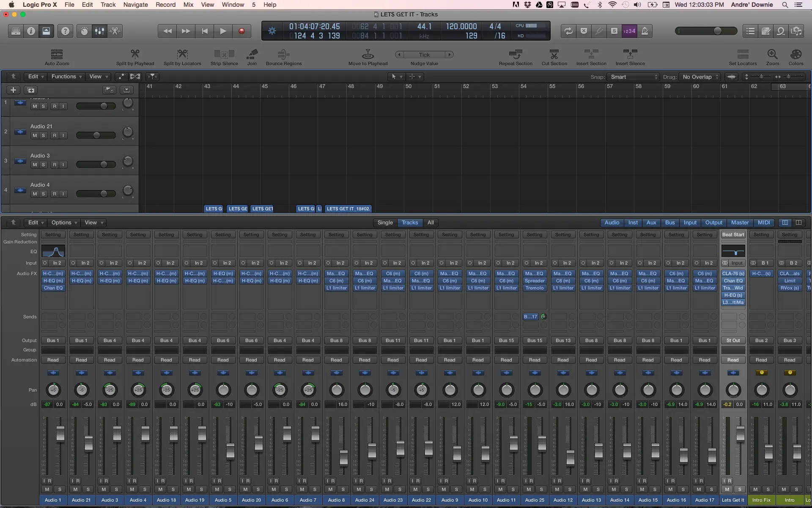The image size is (812, 508).
Task: Select the All mixer view tab
Action: tap(431, 223)
